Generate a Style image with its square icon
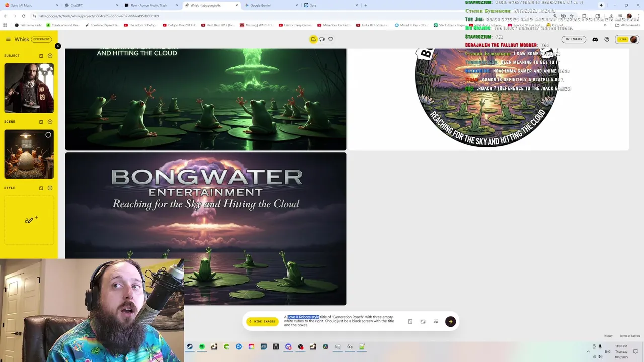Image resolution: width=644 pixels, height=362 pixels. (x=41, y=188)
